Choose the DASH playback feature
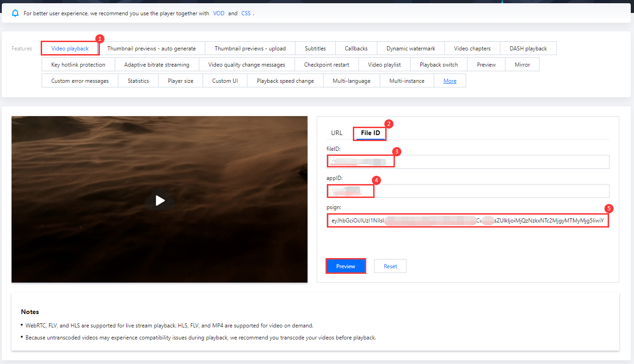 (528, 49)
